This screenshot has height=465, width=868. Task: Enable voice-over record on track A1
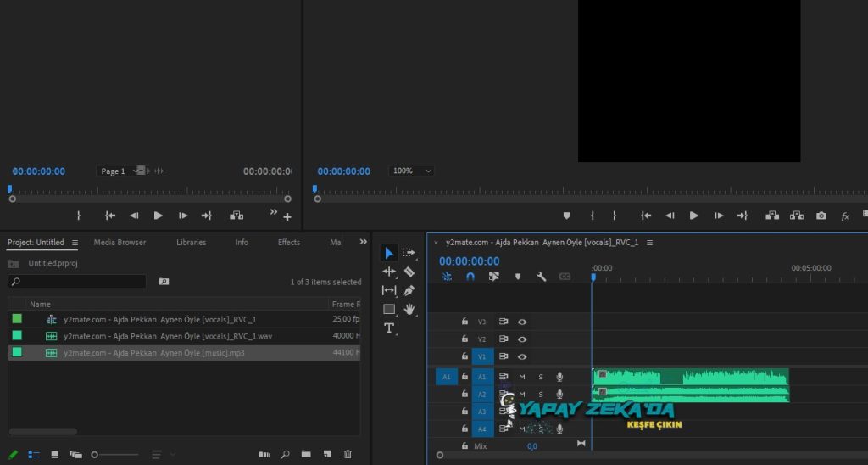(x=559, y=377)
